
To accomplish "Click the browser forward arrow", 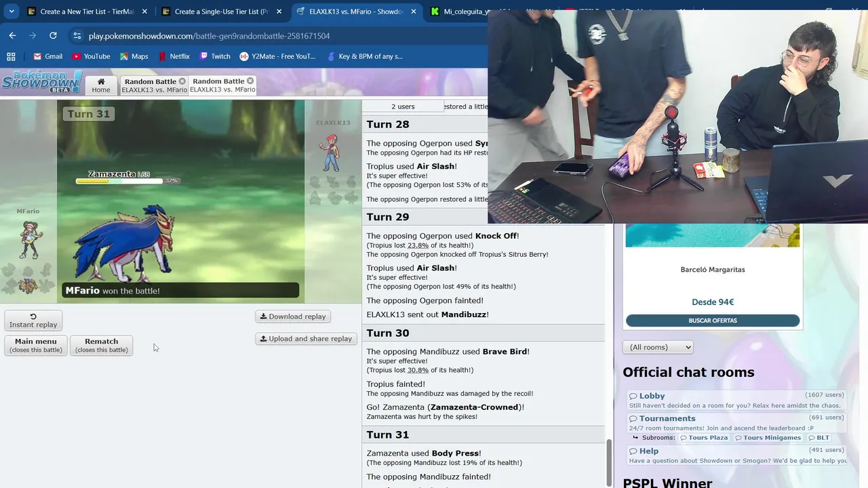I will coord(33,35).
